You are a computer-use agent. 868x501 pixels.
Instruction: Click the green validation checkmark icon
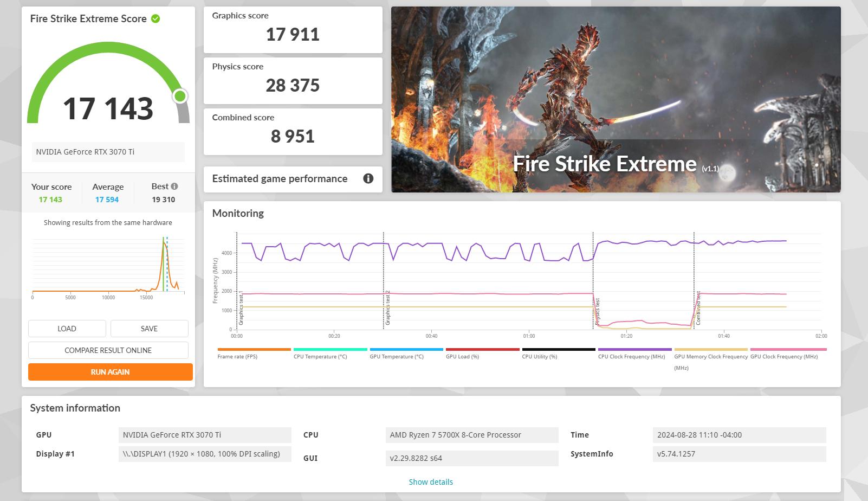(156, 18)
